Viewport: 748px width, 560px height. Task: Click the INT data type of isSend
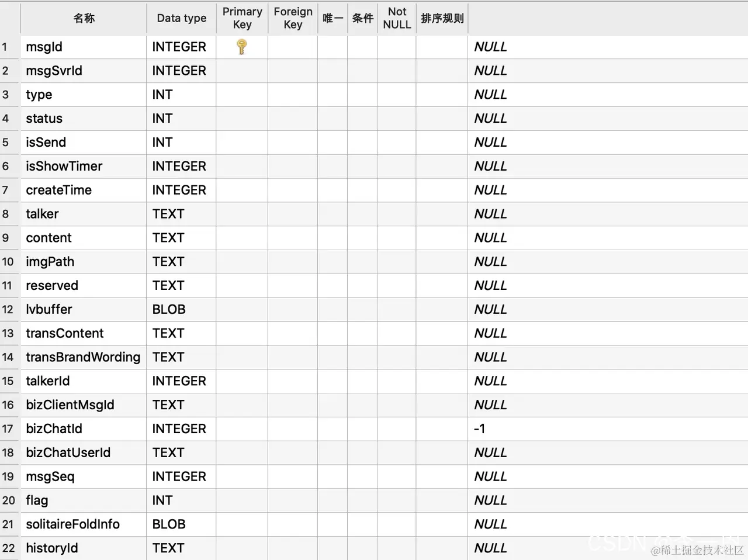click(162, 143)
